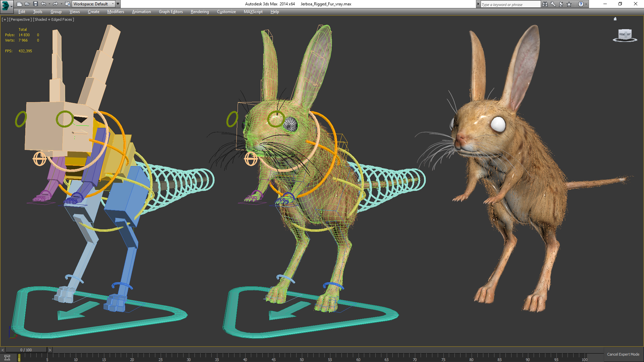Click the Project Folder icon
The image size is (644, 362).
click(x=67, y=4)
